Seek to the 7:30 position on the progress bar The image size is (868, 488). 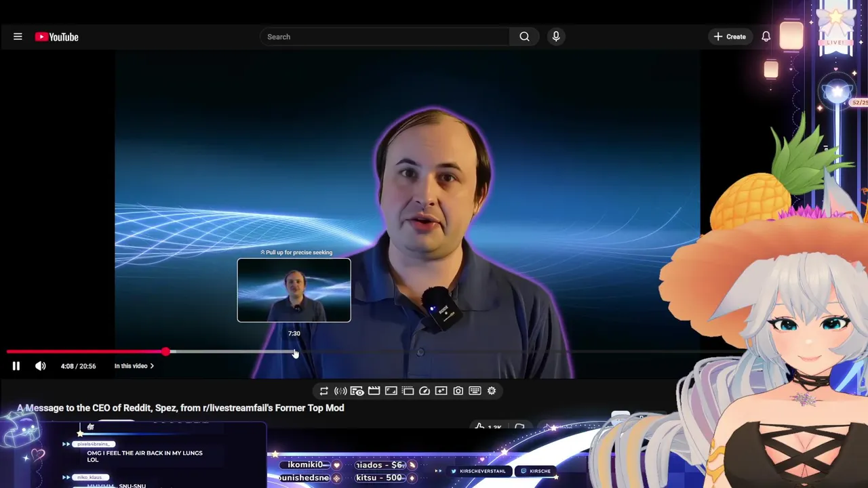tap(294, 352)
